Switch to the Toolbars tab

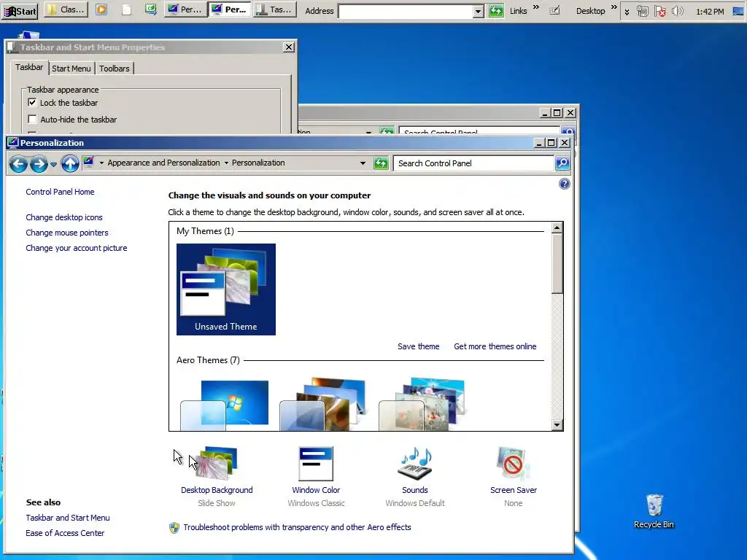pyautogui.click(x=115, y=69)
